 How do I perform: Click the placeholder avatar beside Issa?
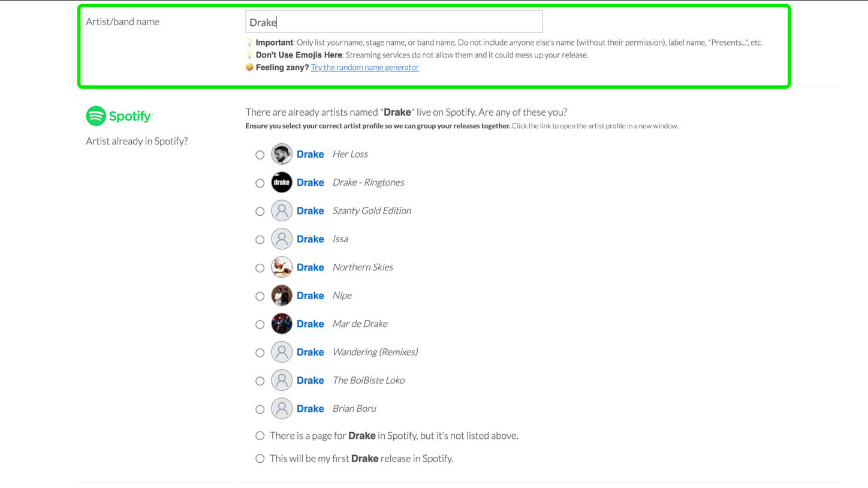(282, 239)
